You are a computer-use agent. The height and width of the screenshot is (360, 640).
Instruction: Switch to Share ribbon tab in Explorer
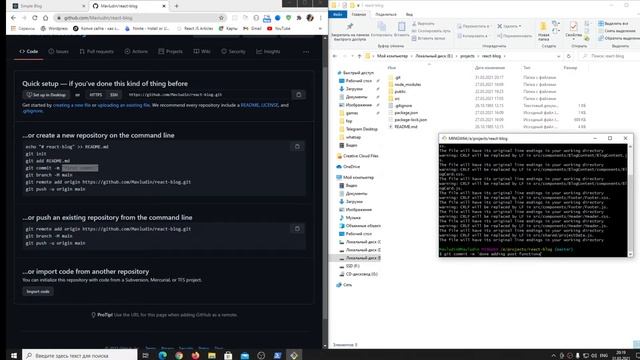386,14
